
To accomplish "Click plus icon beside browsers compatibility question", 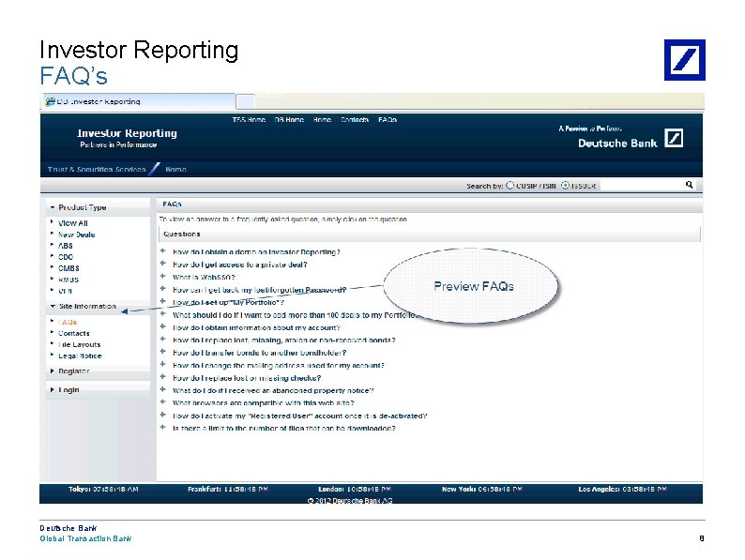I will (x=163, y=402).
